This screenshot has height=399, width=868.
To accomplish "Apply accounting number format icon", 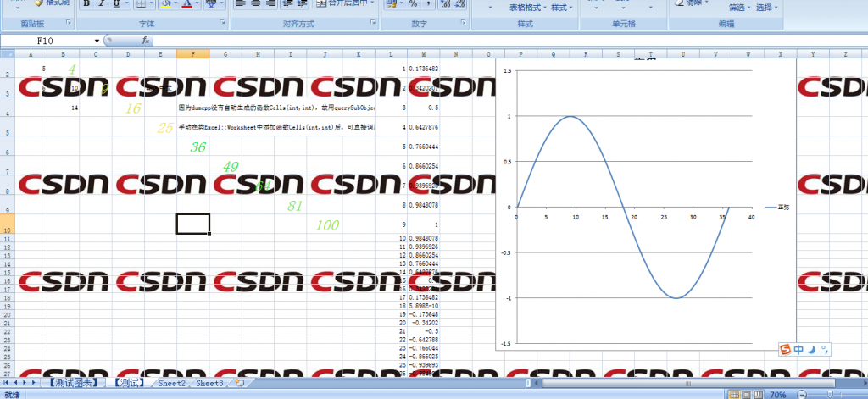I will click(390, 4).
